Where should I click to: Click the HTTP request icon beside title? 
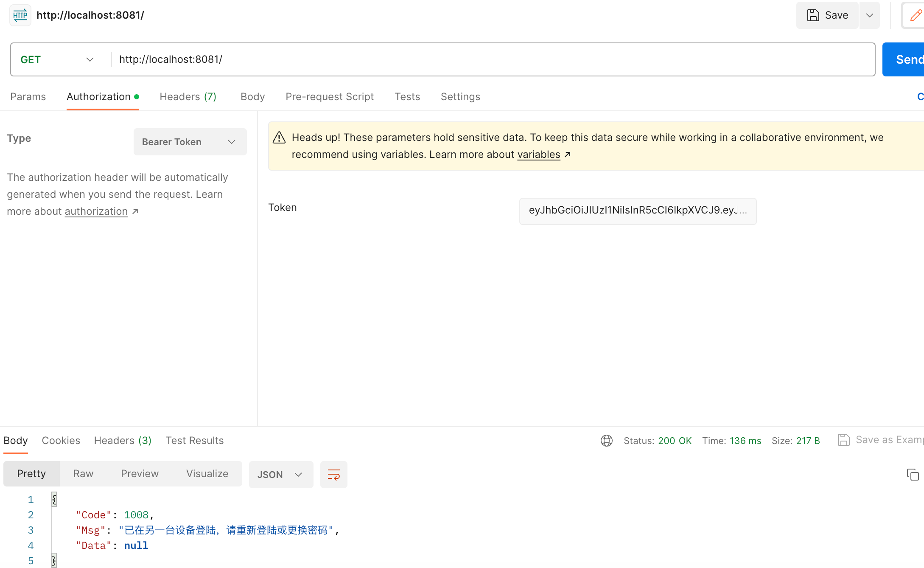[x=20, y=15]
